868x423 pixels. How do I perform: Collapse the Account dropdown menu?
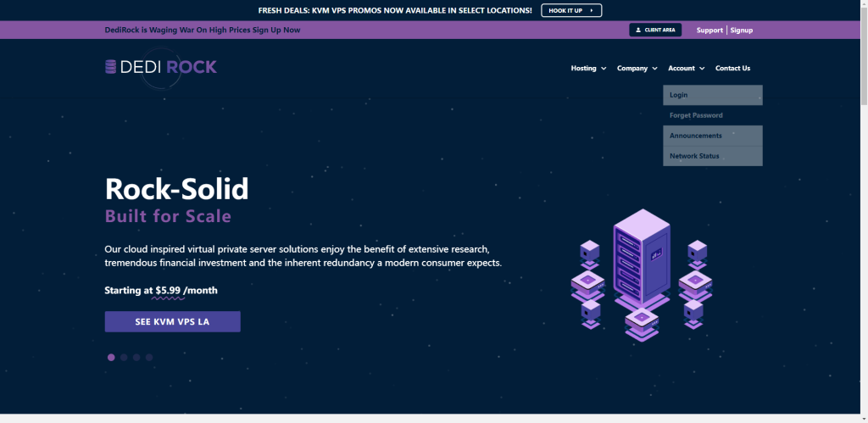pyautogui.click(x=686, y=68)
